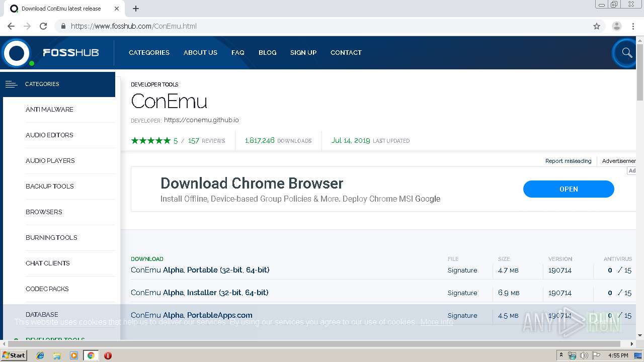Download ConEmu Alpha, Installer
The height and width of the screenshot is (362, 644).
199,293
